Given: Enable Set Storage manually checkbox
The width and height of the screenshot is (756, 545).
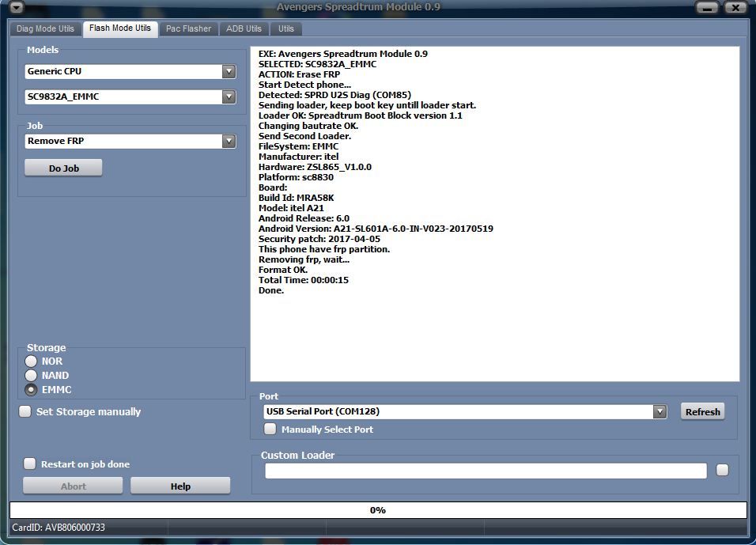Looking at the screenshot, I should pyautogui.click(x=25, y=411).
